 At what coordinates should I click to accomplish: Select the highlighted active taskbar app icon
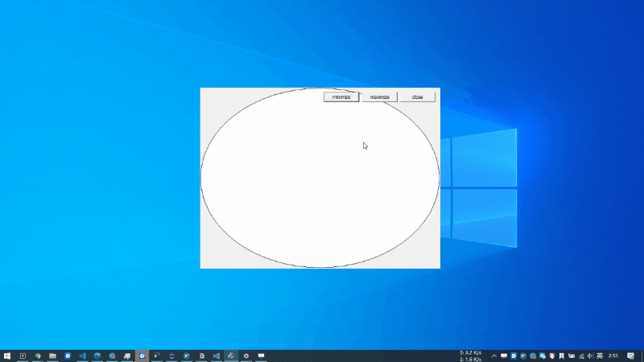coord(142,356)
